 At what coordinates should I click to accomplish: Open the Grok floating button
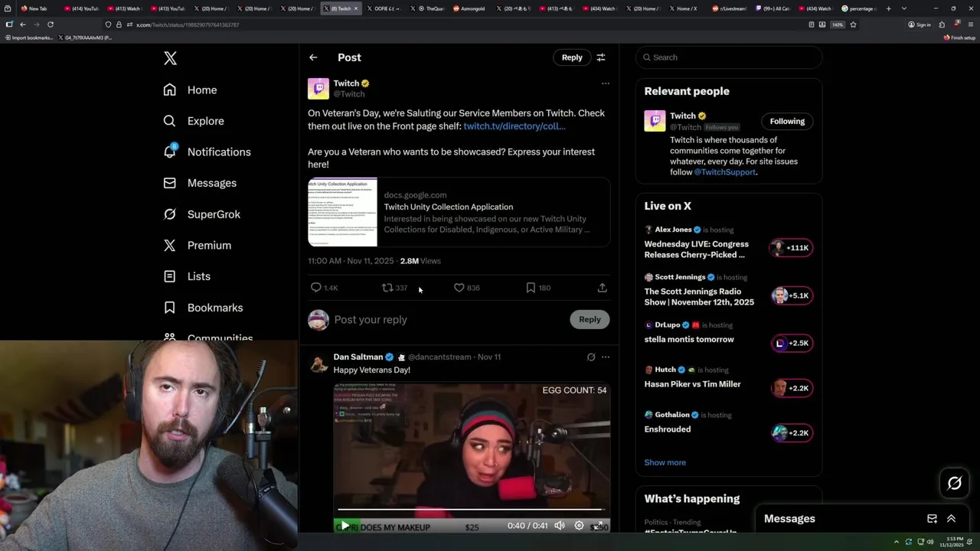click(954, 483)
